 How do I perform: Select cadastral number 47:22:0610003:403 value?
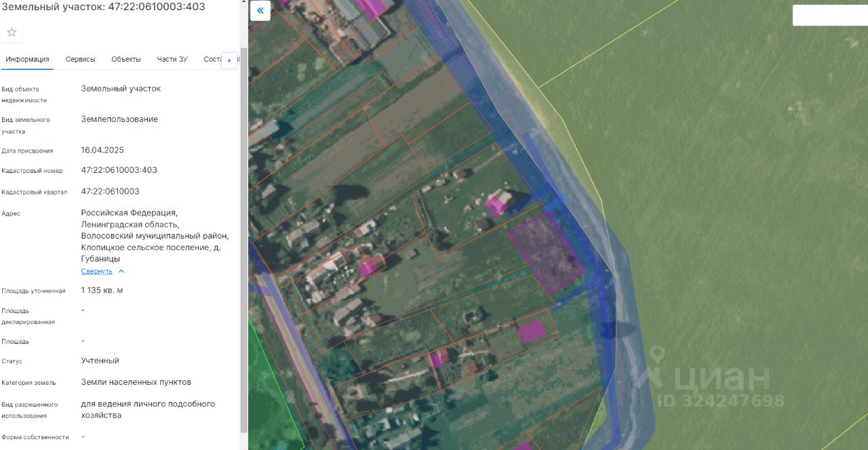click(x=119, y=170)
